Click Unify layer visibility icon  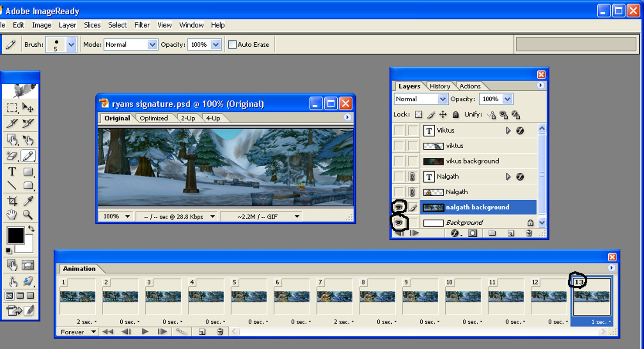click(504, 115)
